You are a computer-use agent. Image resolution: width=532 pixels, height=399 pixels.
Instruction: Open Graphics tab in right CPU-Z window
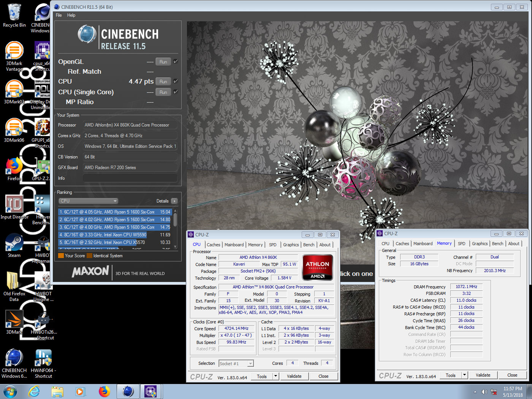[x=480, y=244]
